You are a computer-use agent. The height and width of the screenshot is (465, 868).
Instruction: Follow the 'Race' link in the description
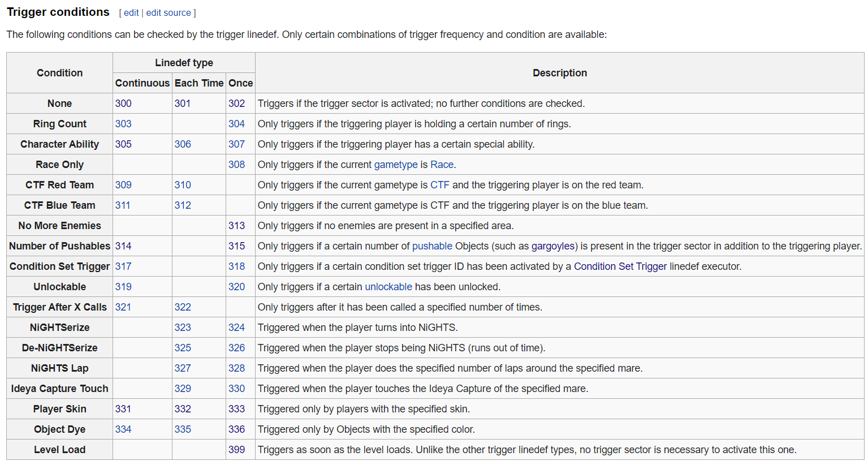pos(442,165)
